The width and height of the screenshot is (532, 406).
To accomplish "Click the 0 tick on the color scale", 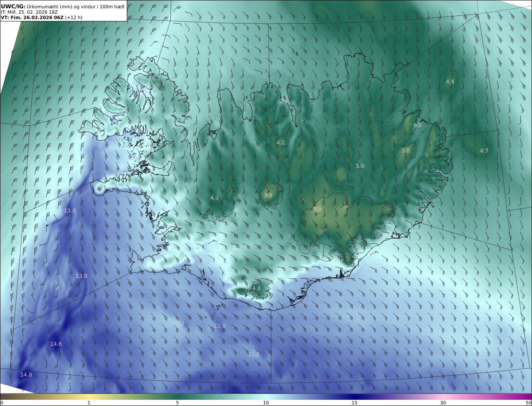I will tap(2, 403).
